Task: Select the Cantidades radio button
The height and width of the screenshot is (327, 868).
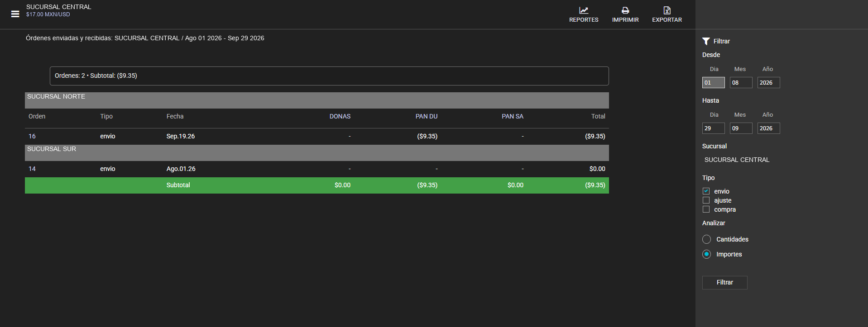Action: pos(706,239)
